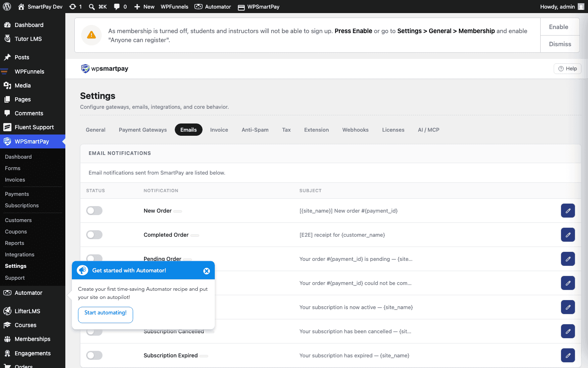Image resolution: width=588 pixels, height=368 pixels.
Task: Switch to the General tab
Action: tap(96, 130)
